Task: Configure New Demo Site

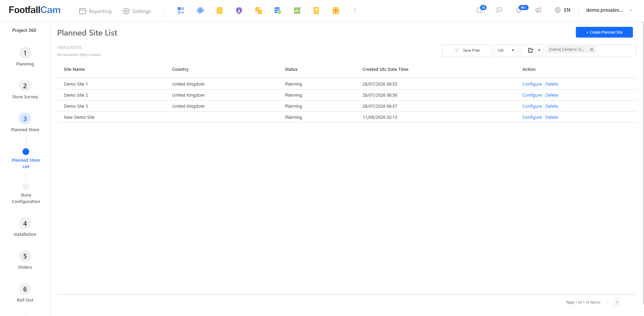Action: pyautogui.click(x=532, y=117)
